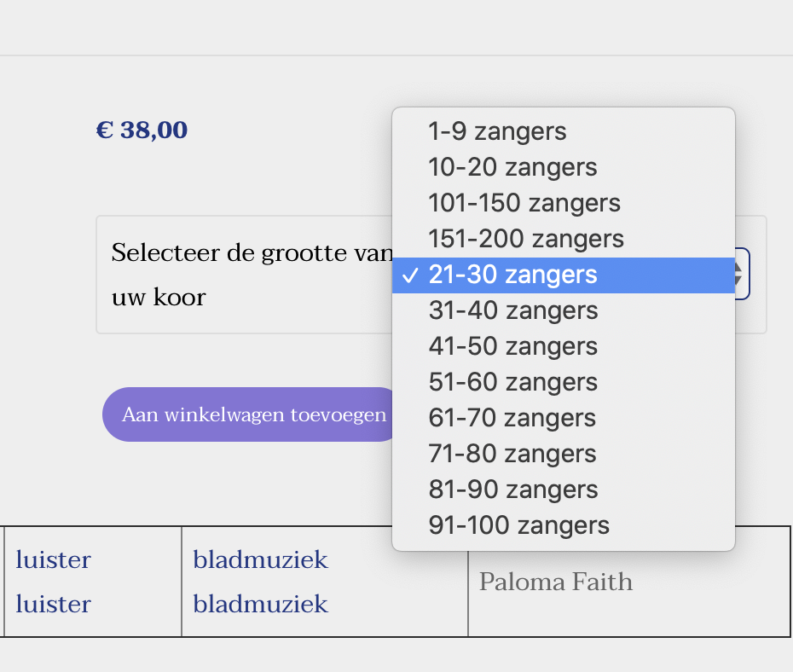Open the first bladmuziek link
793x672 pixels.
tap(260, 560)
